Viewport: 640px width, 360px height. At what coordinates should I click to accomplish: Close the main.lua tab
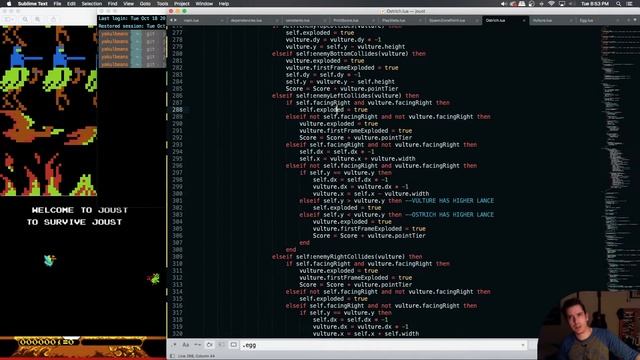(x=222, y=20)
